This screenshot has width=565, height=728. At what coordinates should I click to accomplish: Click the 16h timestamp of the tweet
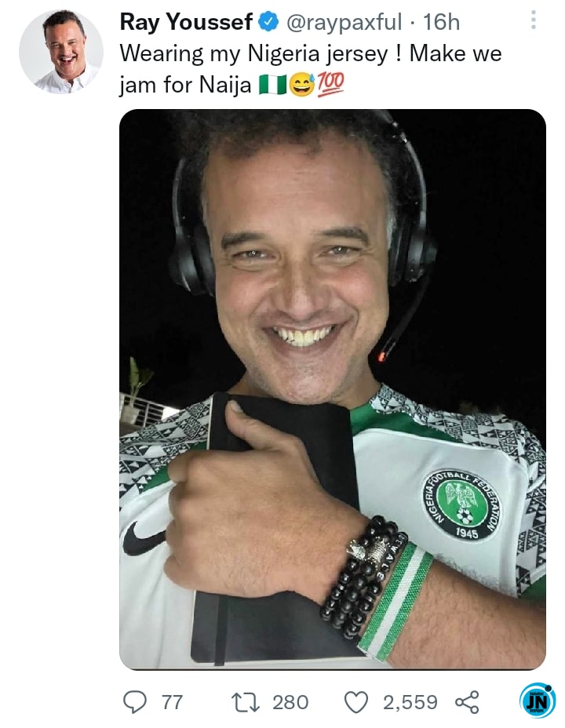[441, 22]
